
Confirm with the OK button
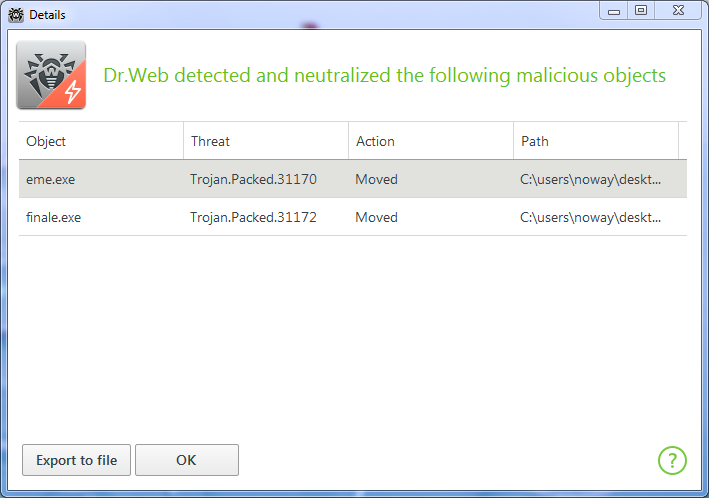click(187, 460)
